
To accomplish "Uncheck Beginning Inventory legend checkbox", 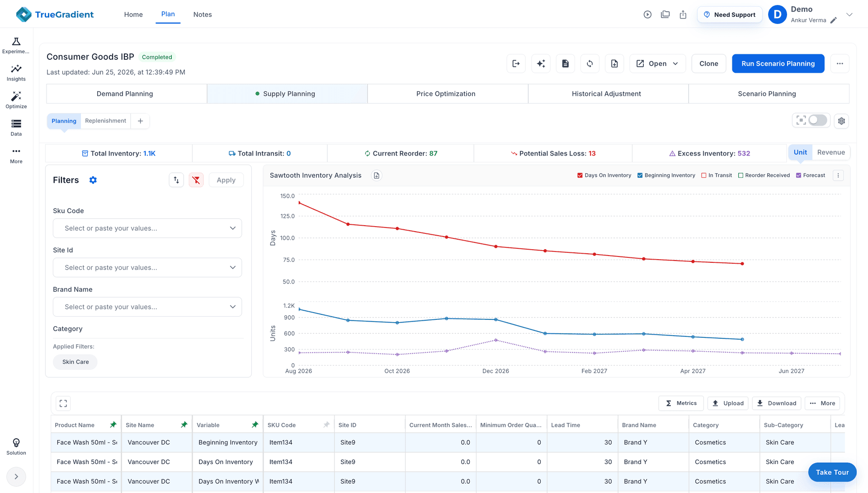I will tap(640, 175).
